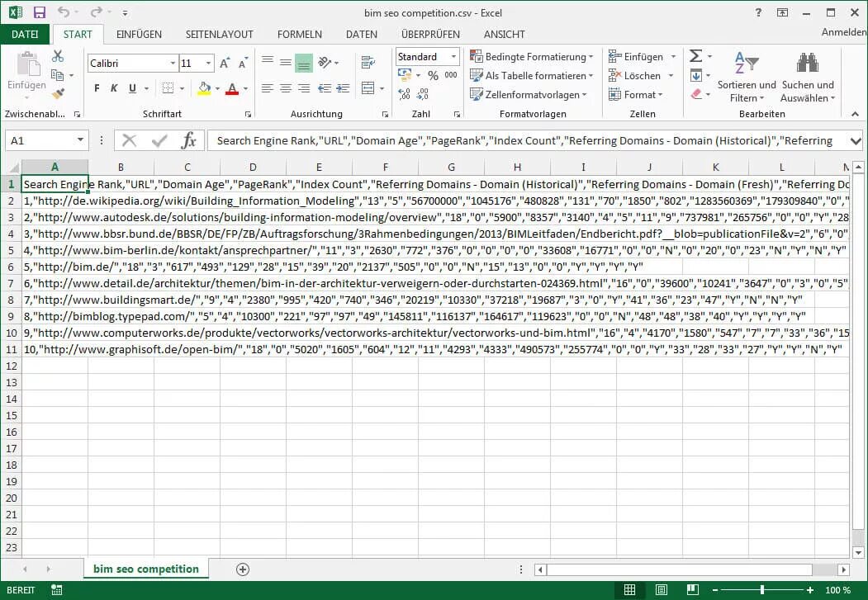Viewport: 868px width, 600px height.
Task: Center cell text horizontally
Action: pos(286,88)
